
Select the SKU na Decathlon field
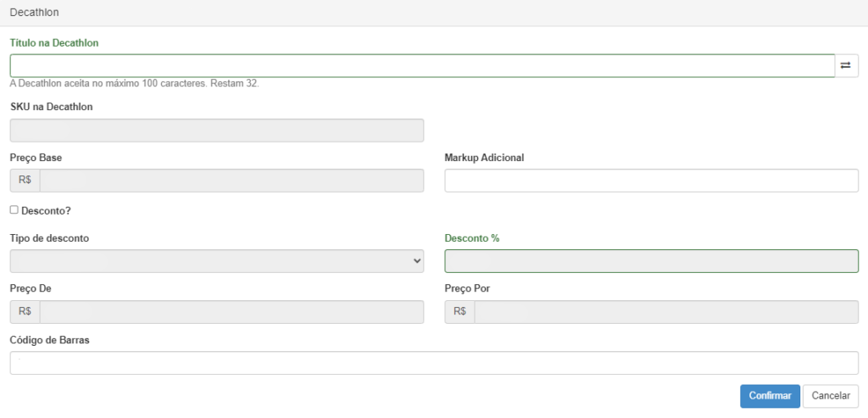[x=217, y=130]
